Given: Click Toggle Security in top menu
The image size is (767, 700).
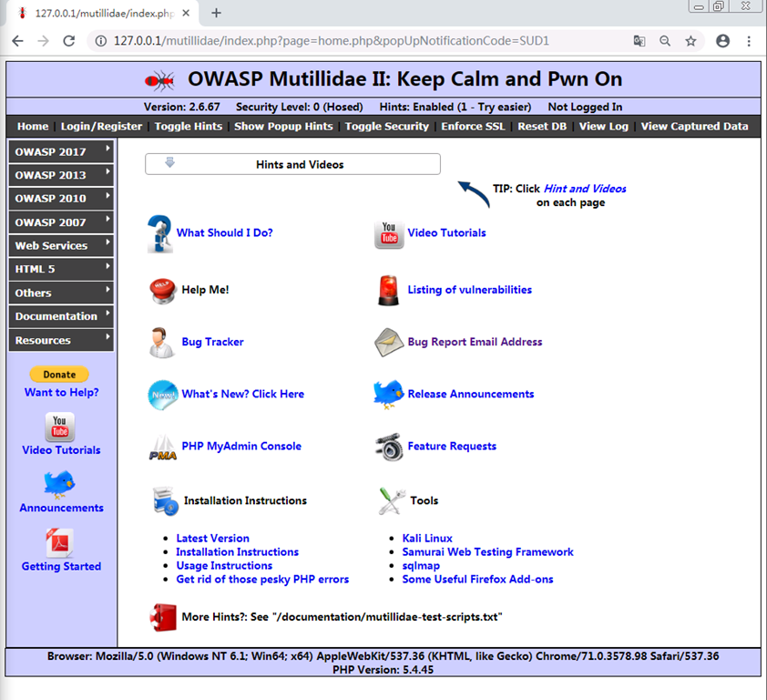Looking at the screenshot, I should pos(387,127).
